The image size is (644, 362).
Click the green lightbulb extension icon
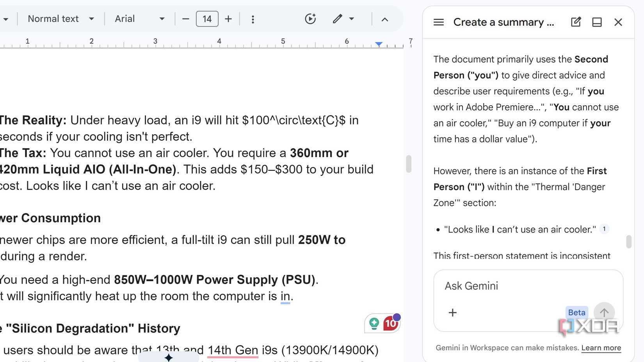tap(374, 323)
